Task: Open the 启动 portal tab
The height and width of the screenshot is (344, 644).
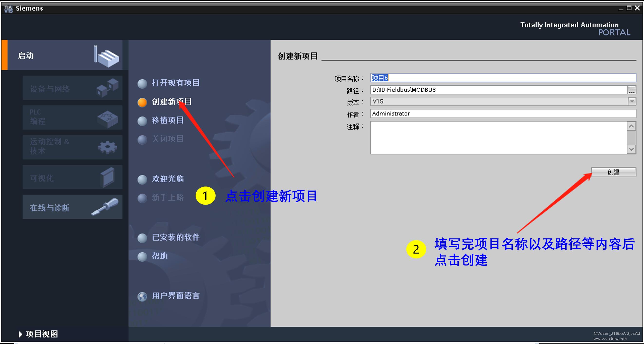Action: [x=62, y=55]
